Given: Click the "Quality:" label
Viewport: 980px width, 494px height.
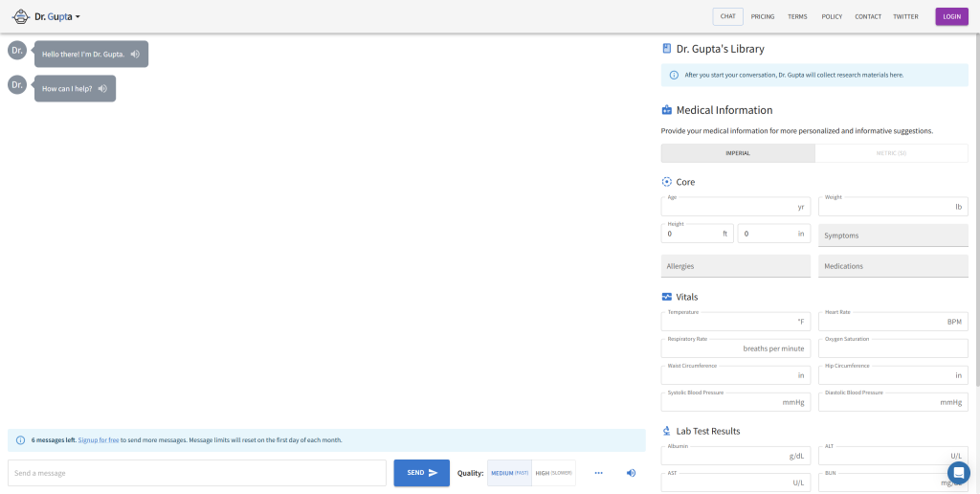Looking at the screenshot, I should [471, 473].
